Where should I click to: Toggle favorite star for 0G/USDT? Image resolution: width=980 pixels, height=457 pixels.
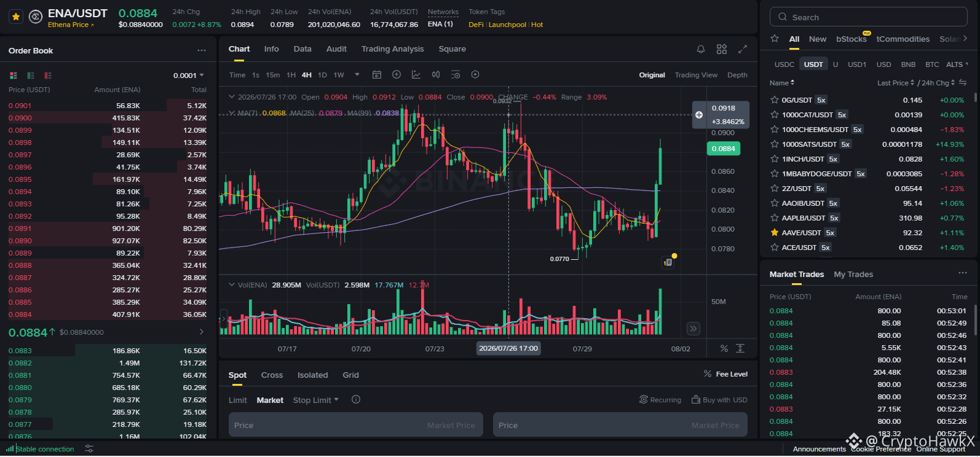(775, 100)
